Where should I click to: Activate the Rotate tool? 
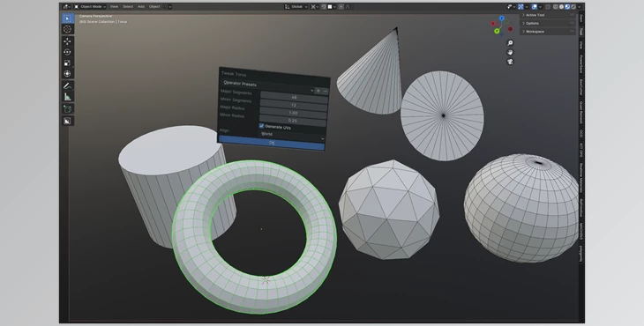coord(67,52)
